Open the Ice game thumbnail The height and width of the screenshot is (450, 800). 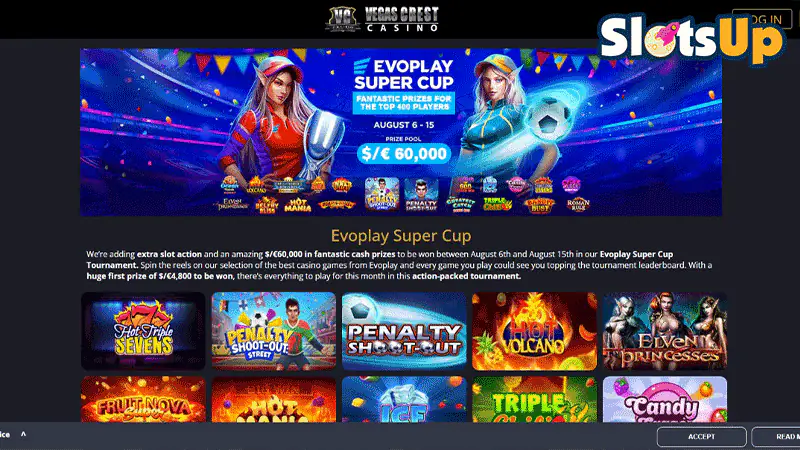point(404,399)
